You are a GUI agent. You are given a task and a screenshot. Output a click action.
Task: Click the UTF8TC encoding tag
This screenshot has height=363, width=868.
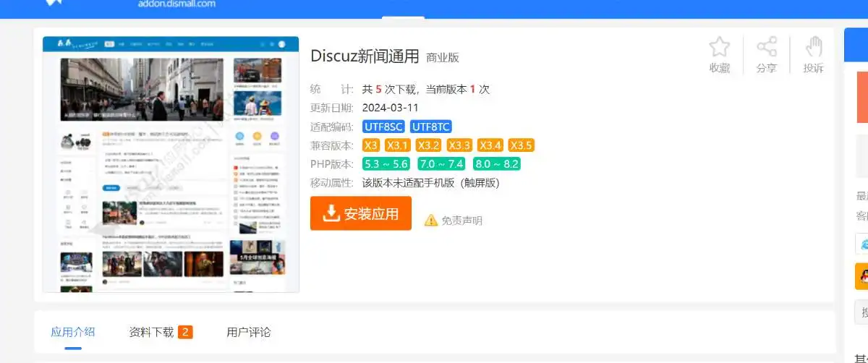click(431, 127)
